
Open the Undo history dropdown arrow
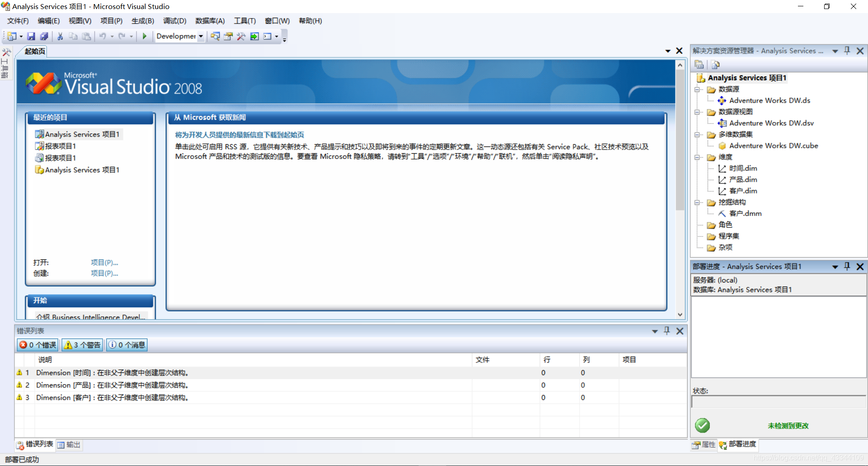click(x=112, y=37)
